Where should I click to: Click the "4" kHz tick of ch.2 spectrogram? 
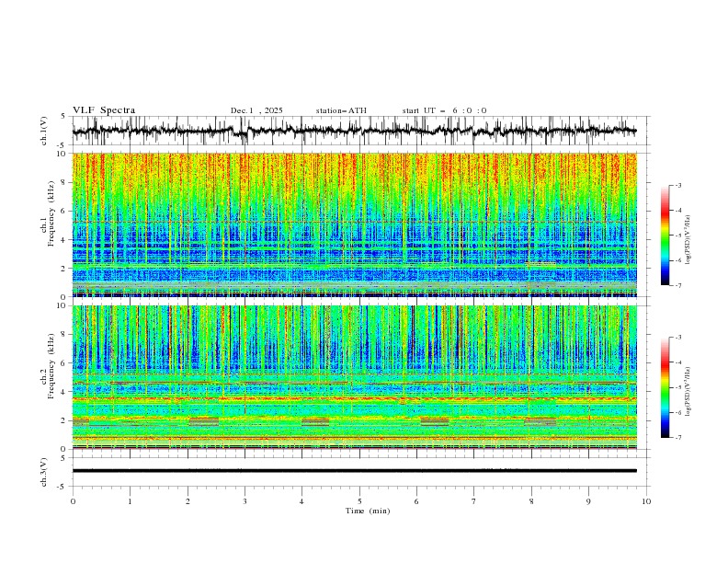[x=65, y=392]
